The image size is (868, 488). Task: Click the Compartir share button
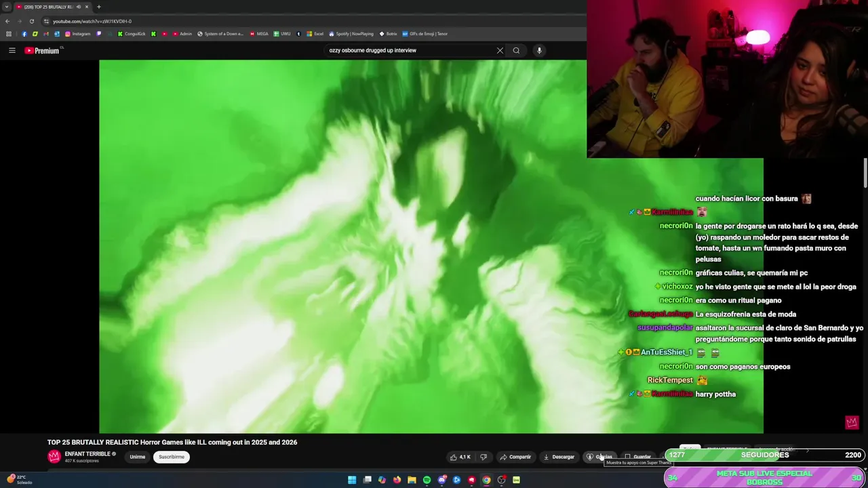515,457
